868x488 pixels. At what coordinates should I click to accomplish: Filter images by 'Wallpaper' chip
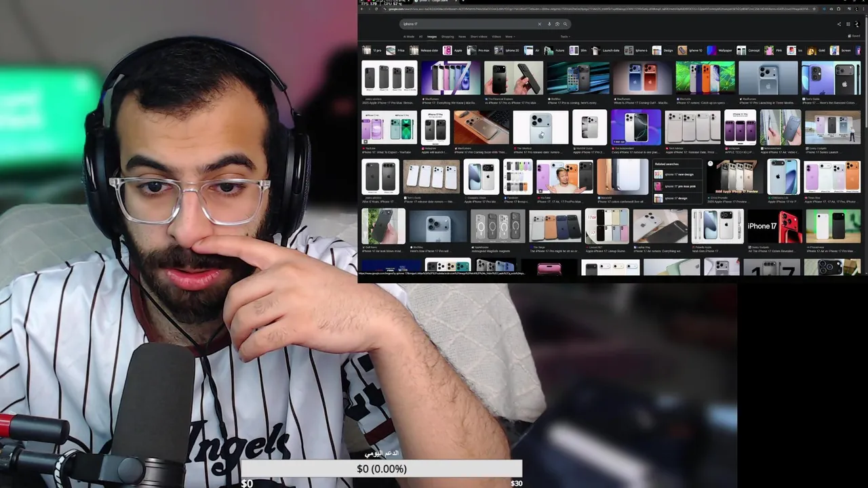click(719, 50)
